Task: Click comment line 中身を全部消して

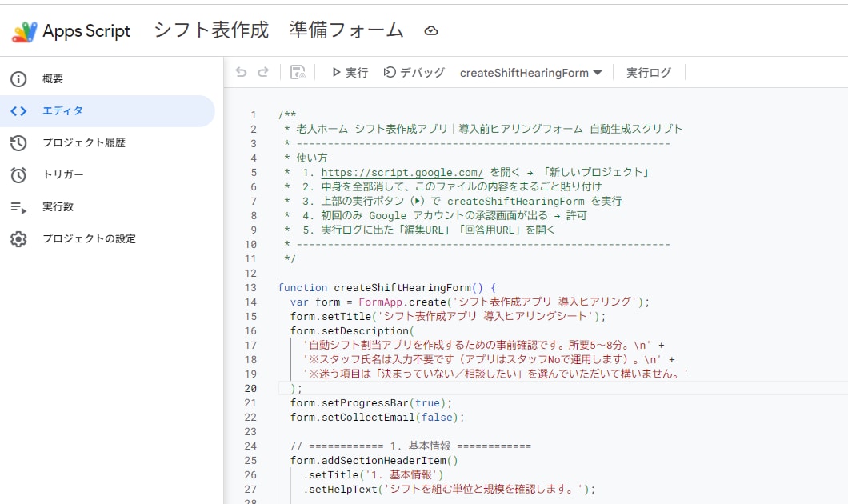Action: coord(443,186)
